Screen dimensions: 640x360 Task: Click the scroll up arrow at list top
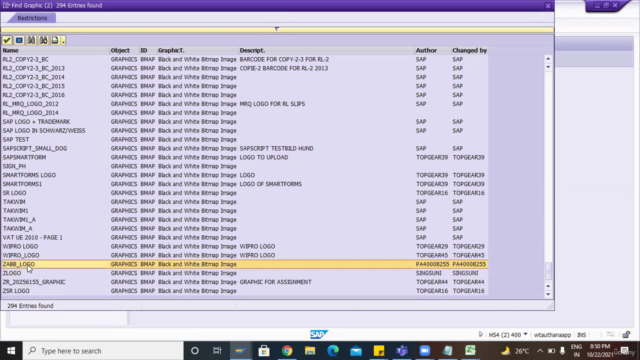548,59
